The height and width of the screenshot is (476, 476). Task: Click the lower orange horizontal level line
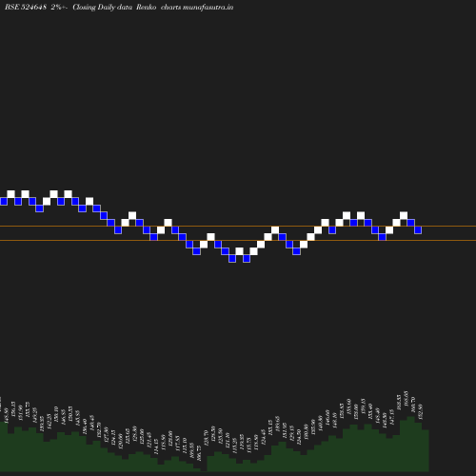[238, 241]
